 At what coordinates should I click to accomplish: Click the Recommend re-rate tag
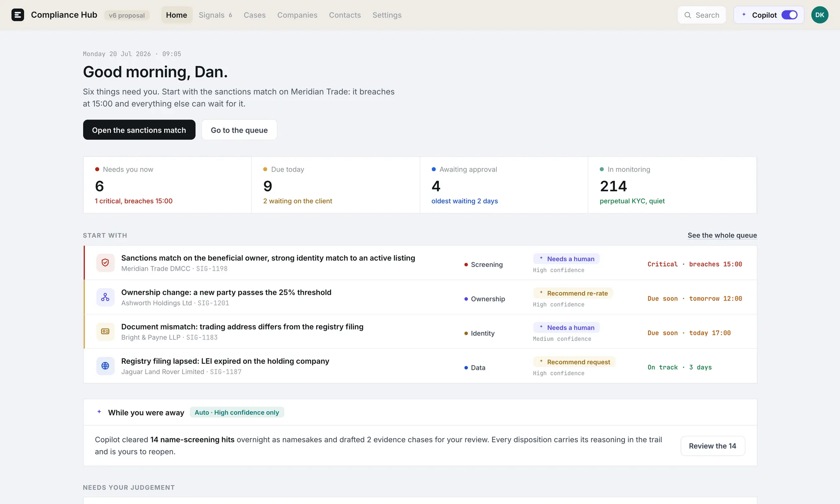coord(573,293)
